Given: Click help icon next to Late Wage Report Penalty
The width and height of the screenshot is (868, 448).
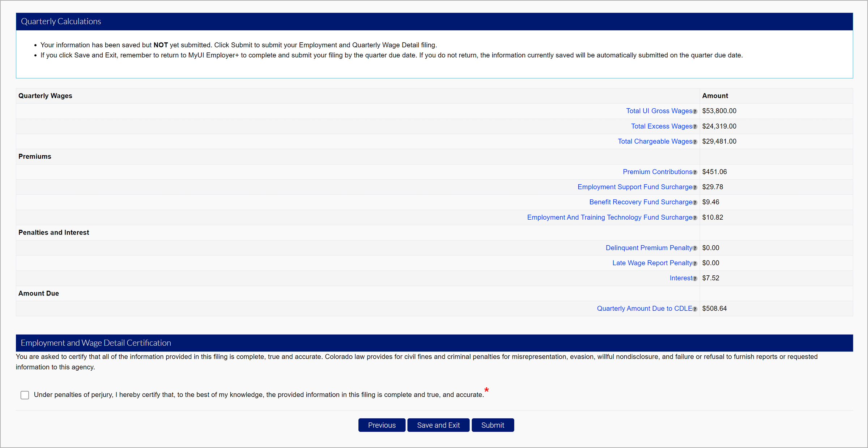Looking at the screenshot, I should [x=695, y=263].
